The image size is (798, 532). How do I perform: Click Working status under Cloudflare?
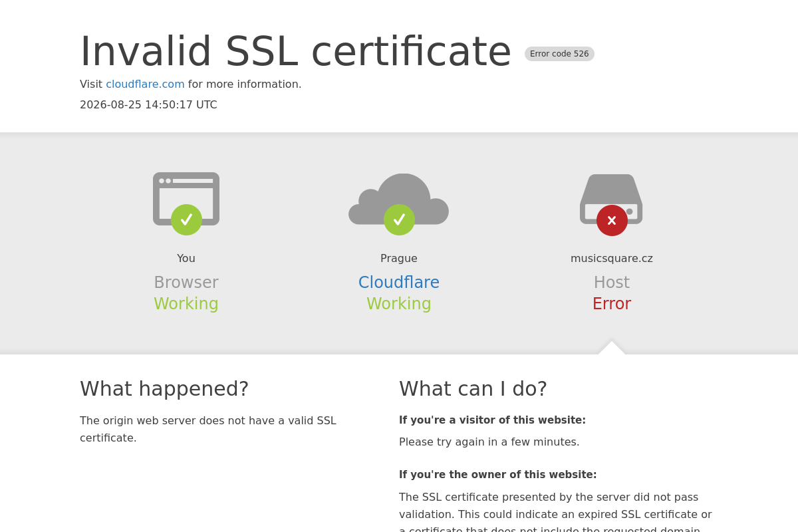point(399,304)
